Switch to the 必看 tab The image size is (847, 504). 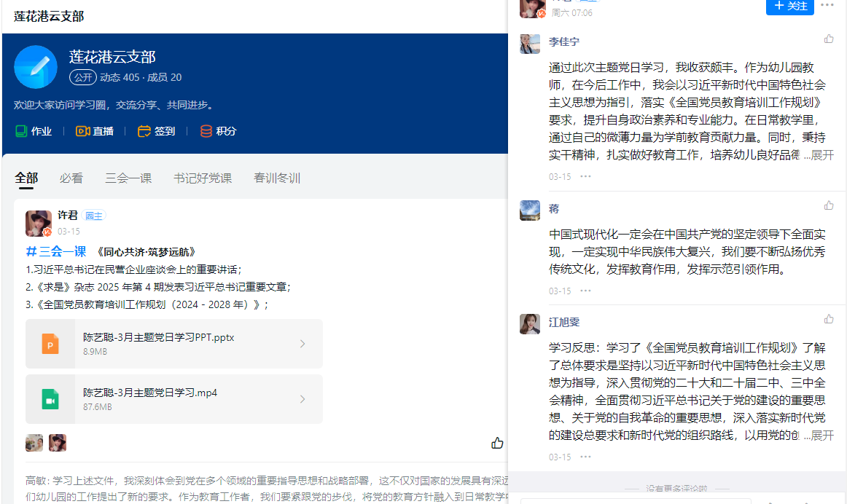coord(71,178)
